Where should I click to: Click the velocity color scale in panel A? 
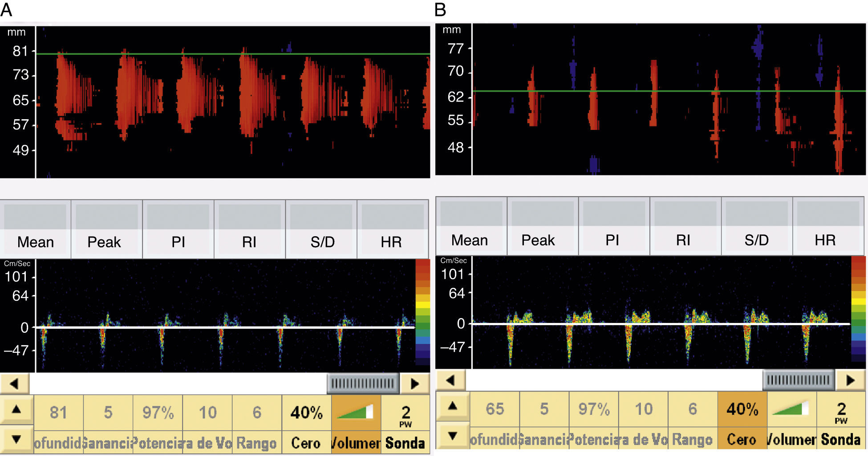point(422,312)
